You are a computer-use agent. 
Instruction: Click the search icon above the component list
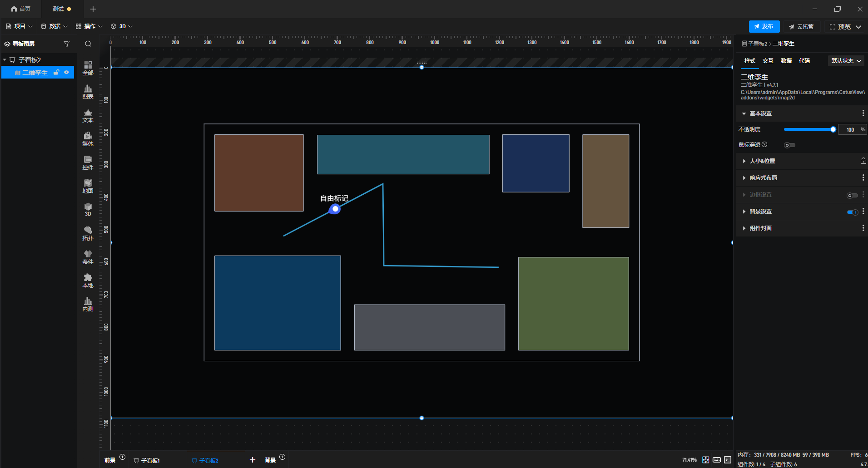pos(88,44)
